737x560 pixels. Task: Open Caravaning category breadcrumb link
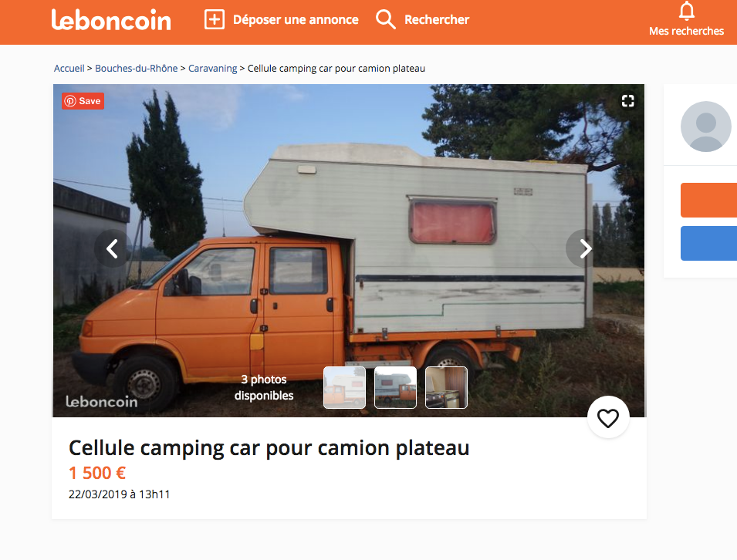point(212,69)
